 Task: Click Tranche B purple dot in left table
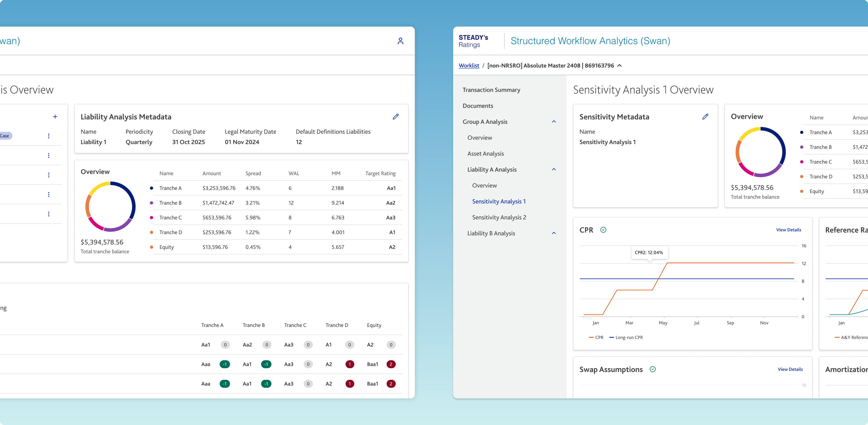151,203
